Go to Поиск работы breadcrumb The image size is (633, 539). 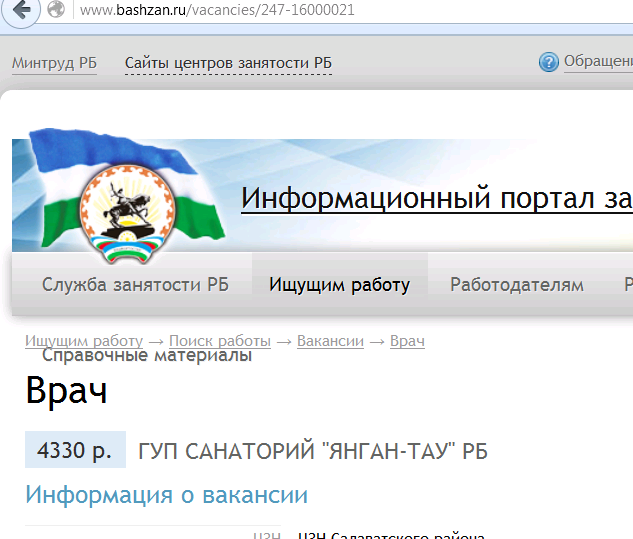219,341
